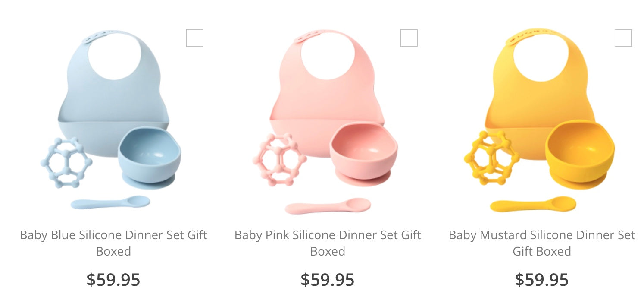
Task: Click the blue geometric teether ball
Action: click(x=66, y=163)
